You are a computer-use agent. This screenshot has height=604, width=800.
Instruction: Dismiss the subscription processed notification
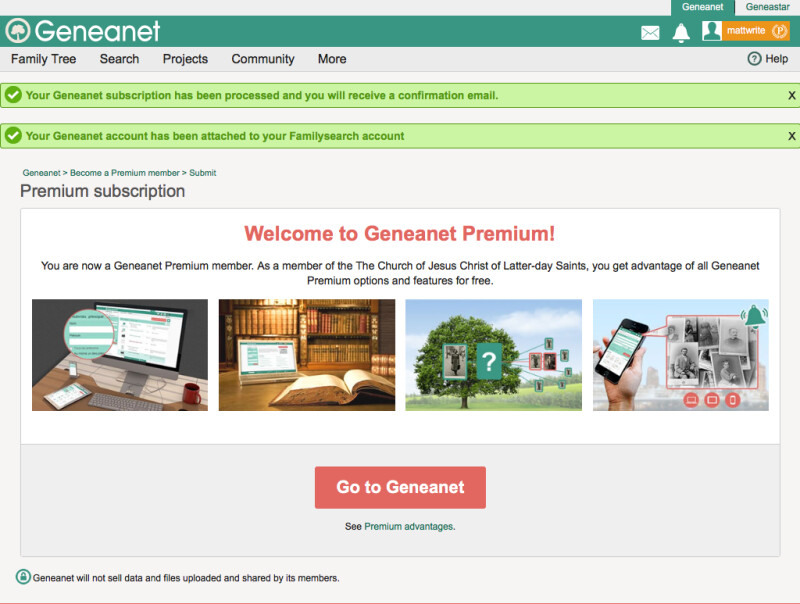pos(791,95)
